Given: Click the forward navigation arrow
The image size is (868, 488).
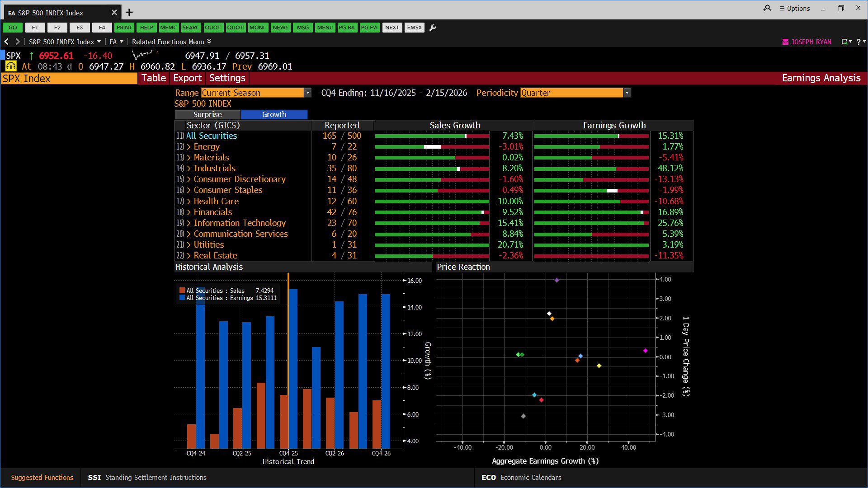Looking at the screenshot, I should pos(18,42).
